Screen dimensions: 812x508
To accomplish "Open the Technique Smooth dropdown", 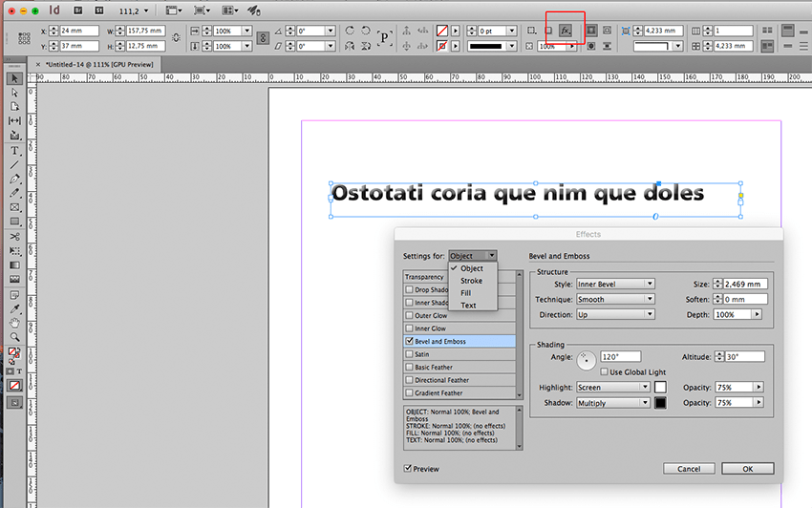I will pos(615,299).
